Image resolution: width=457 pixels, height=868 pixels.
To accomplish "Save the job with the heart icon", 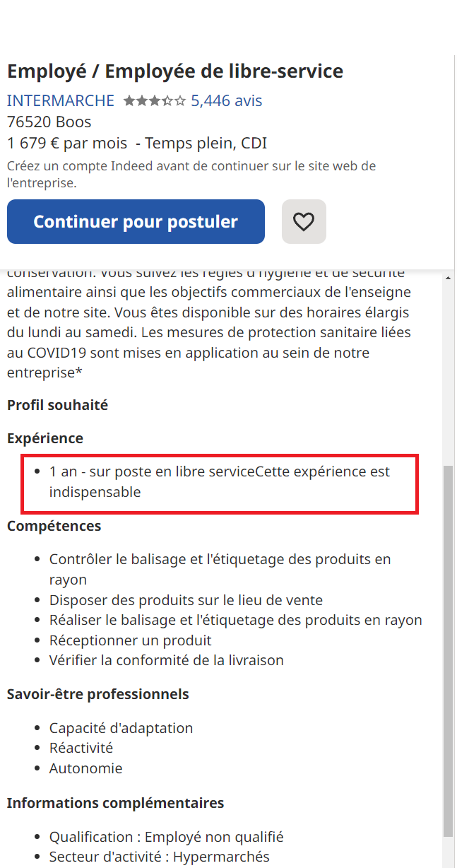I will pyautogui.click(x=304, y=222).
